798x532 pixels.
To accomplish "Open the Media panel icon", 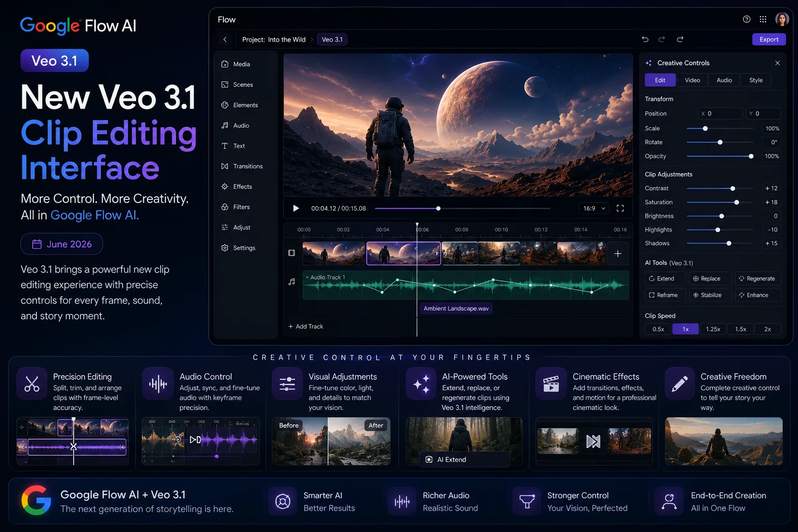I will tap(225, 64).
